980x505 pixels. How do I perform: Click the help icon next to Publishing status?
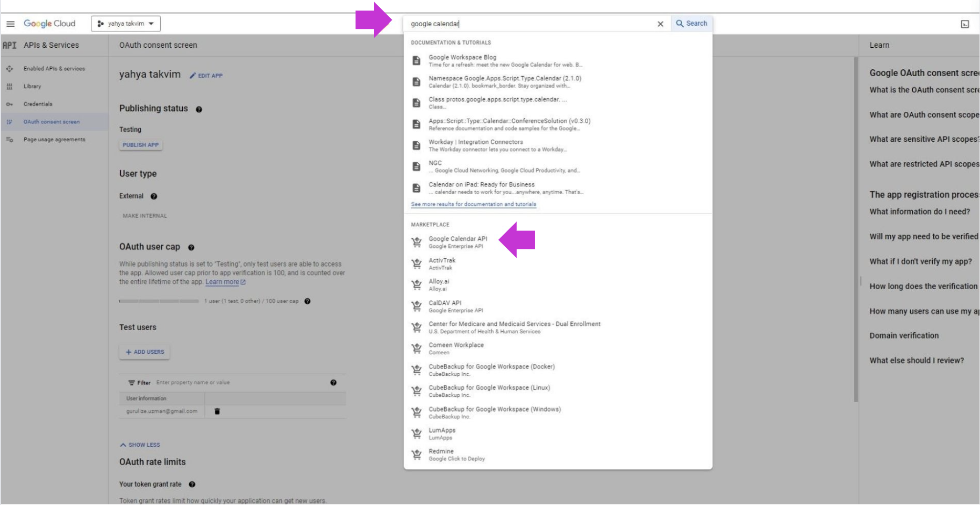coord(199,110)
